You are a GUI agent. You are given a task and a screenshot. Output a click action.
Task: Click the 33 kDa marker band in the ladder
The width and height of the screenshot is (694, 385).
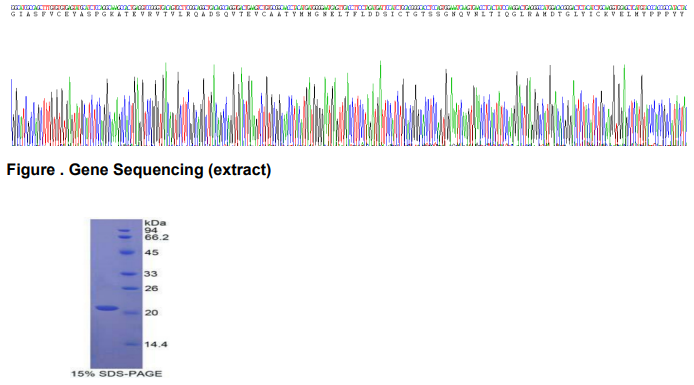coord(129,274)
